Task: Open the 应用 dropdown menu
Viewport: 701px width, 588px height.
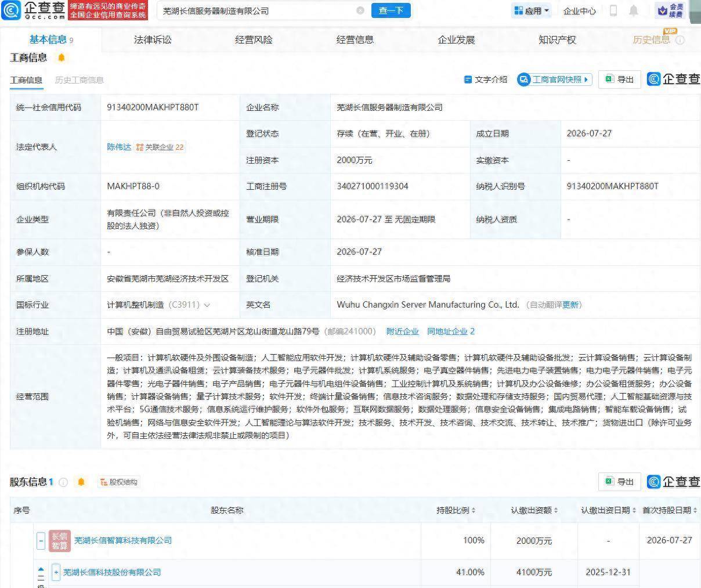Action: [531, 10]
